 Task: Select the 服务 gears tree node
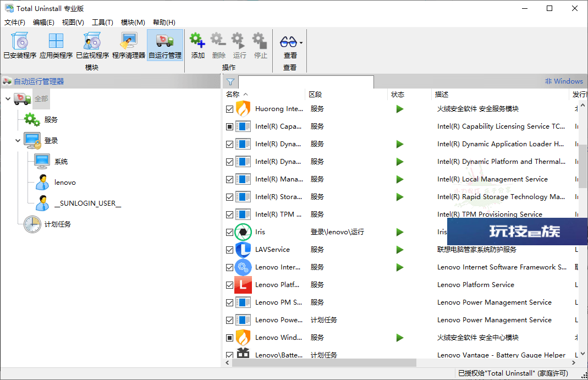point(32,119)
